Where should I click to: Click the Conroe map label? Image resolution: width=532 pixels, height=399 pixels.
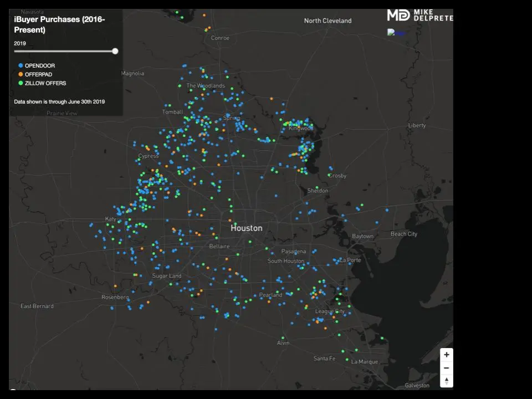pos(220,38)
